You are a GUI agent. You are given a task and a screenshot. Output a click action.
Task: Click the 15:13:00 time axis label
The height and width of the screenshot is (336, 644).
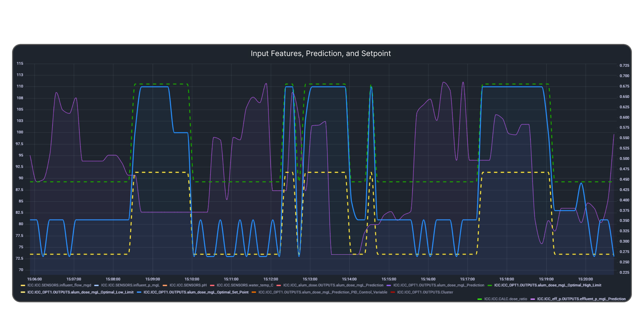pos(310,279)
